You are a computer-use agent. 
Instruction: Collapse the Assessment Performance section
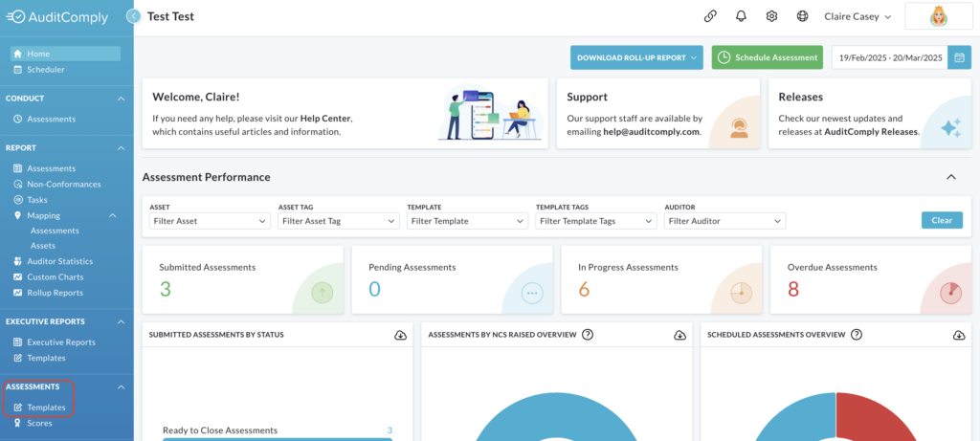tap(951, 177)
